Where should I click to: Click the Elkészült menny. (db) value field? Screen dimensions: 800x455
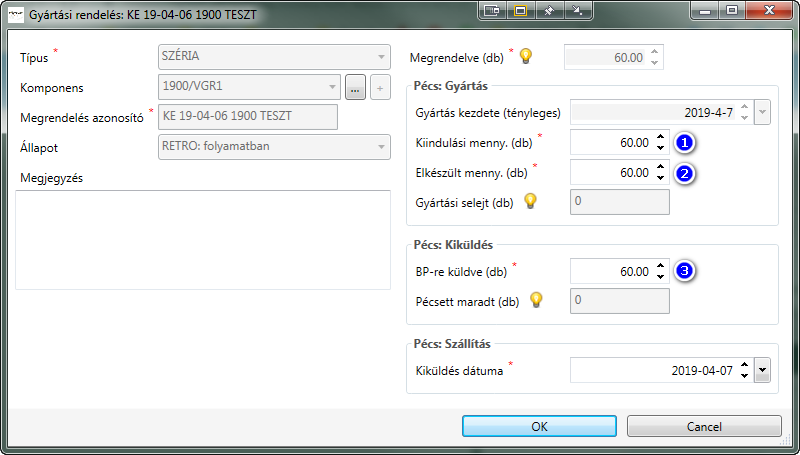(x=610, y=172)
